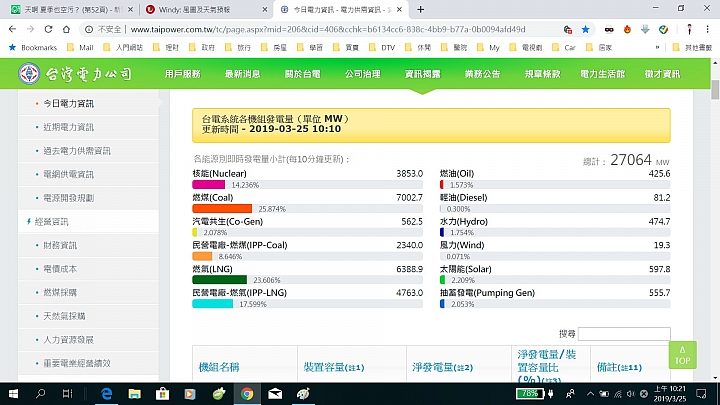The image size is (720, 405).
Task: Open the 最新消息 menu
Action: pyautogui.click(x=242, y=74)
